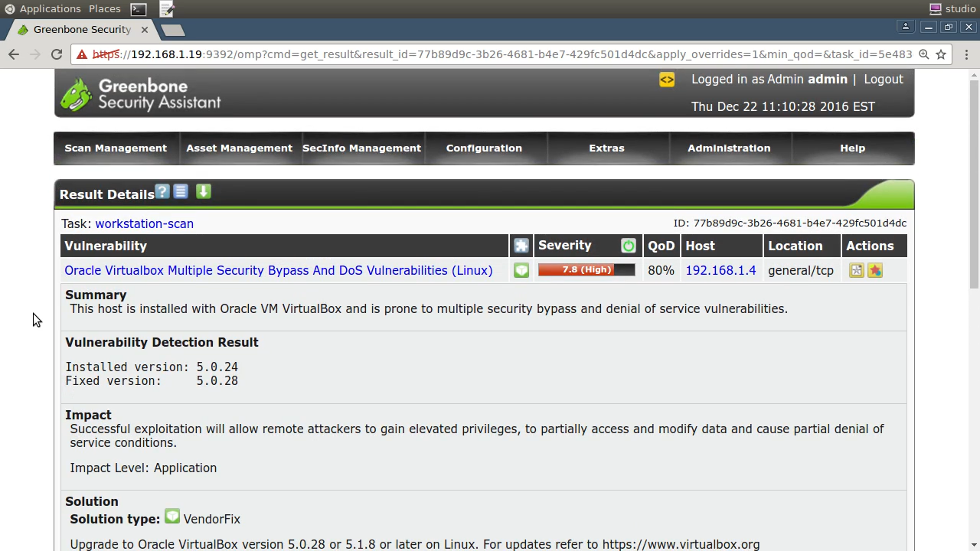Select the Greenbone Security browser tab
This screenshot has height=551, width=980.
click(x=82, y=30)
